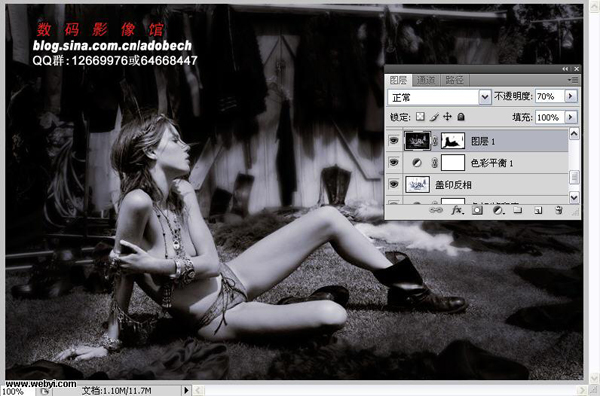Open the opacity slider arrow
The width and height of the screenshot is (600, 396).
pos(571,96)
